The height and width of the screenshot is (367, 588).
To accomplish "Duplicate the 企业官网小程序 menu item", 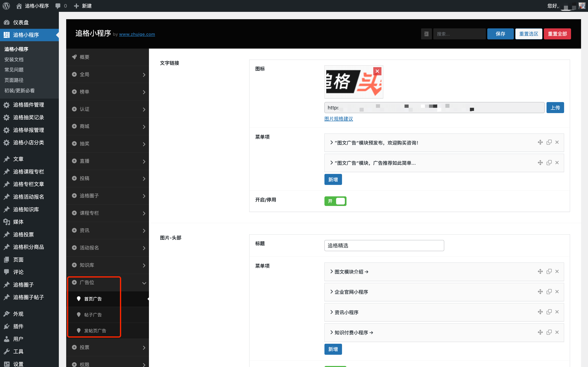I will coord(549,291).
